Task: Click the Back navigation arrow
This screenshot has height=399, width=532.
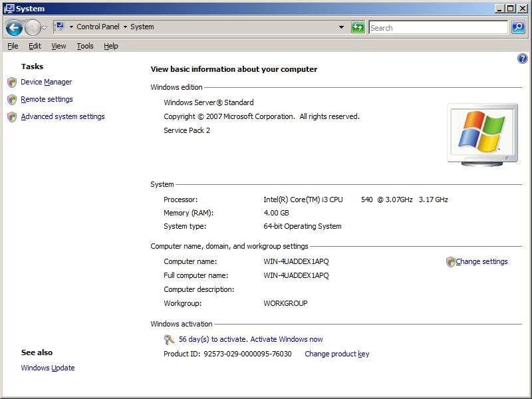Action: [14, 27]
